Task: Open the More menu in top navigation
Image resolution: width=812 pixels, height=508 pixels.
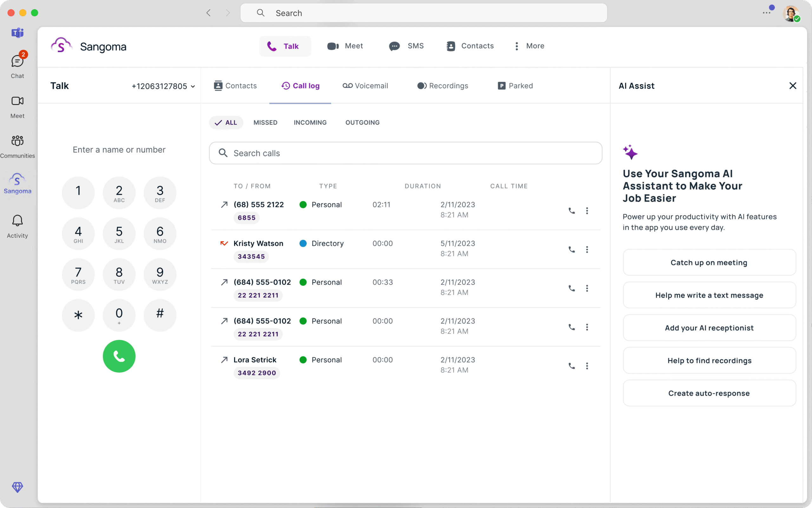Action: (x=529, y=46)
